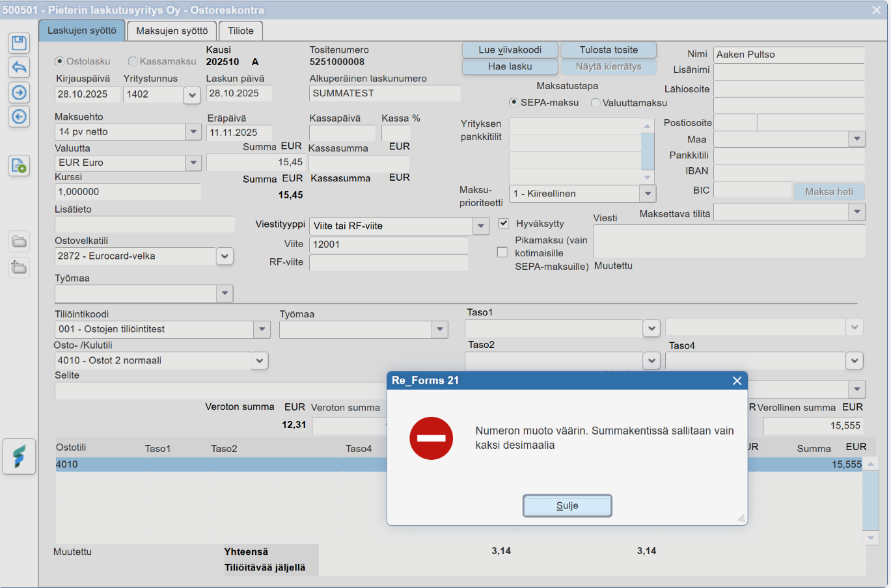Go to previous record with left-arrow icon
This screenshot has height=588, width=891.
(20, 116)
